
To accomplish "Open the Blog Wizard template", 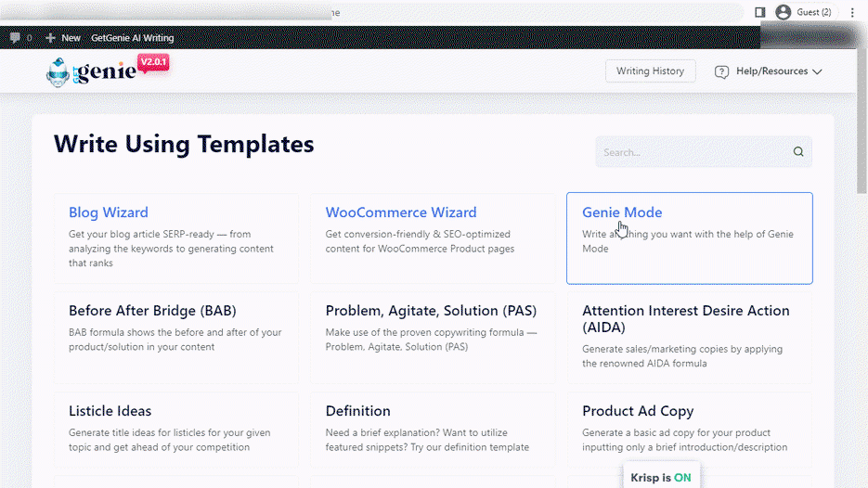I will tap(176, 238).
